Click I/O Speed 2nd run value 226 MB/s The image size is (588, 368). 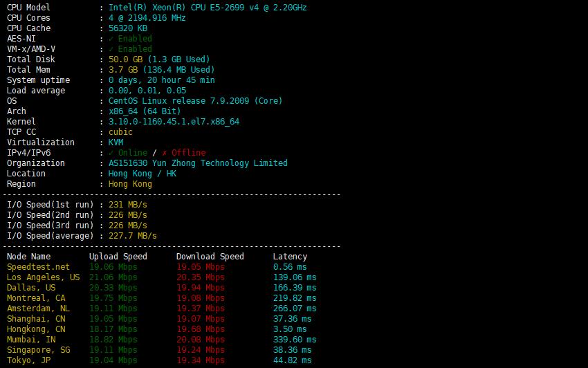click(x=127, y=215)
